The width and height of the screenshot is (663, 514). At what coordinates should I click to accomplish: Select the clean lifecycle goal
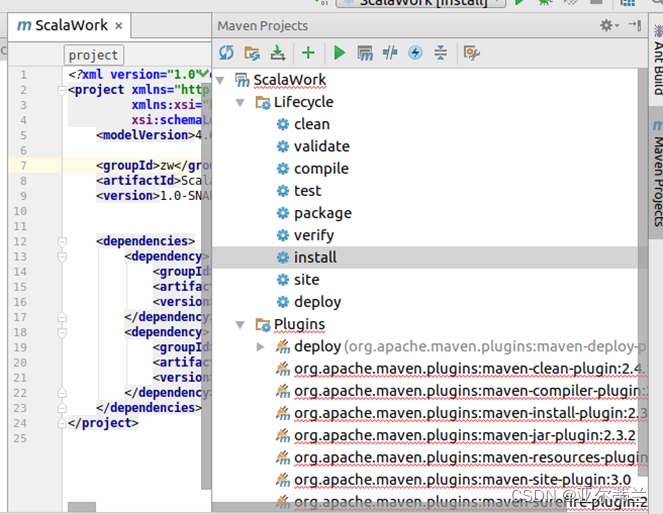coord(312,124)
